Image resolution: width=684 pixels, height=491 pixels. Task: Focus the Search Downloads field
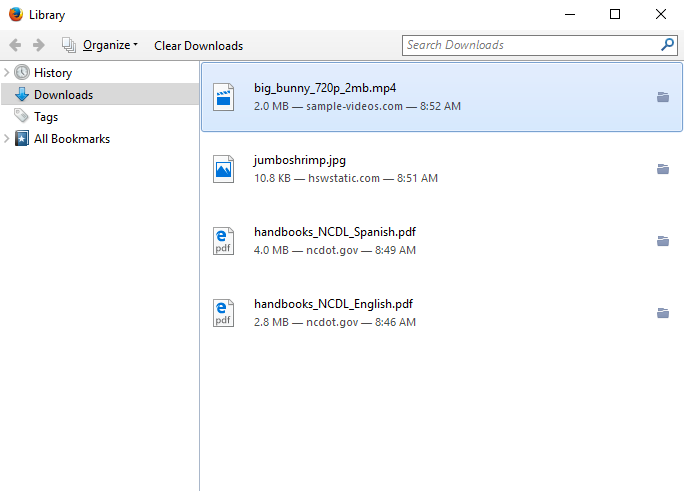click(530, 45)
